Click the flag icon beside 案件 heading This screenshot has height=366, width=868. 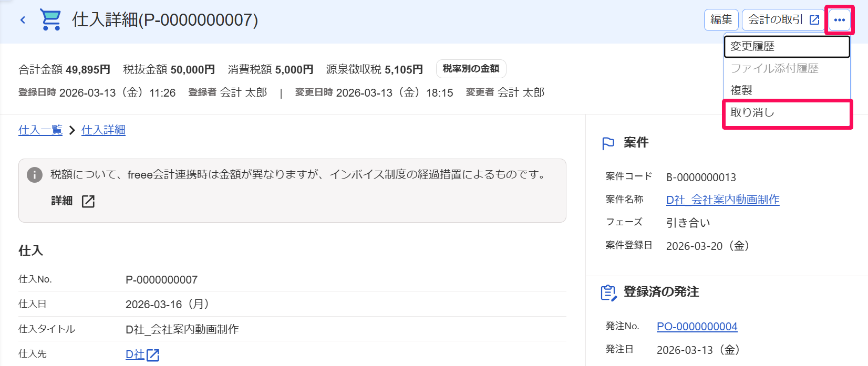608,143
